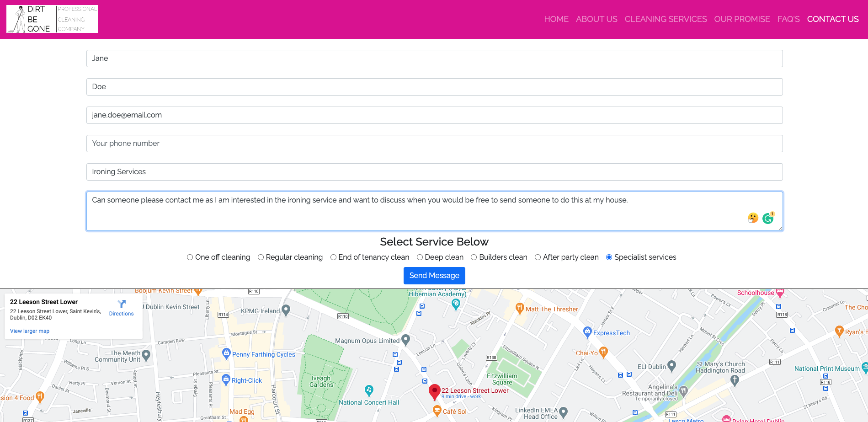The image size is (868, 422).
Task: Click the Mad Egg restaurant label
Action: click(242, 411)
